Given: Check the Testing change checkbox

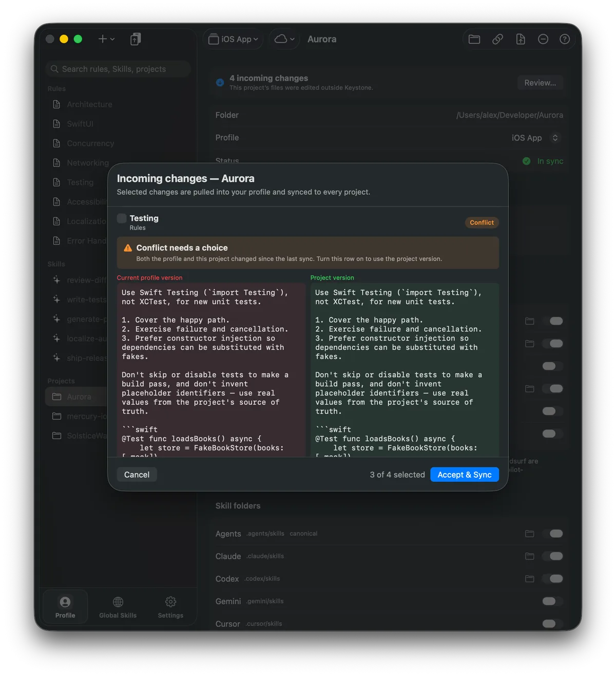Looking at the screenshot, I should (122, 218).
